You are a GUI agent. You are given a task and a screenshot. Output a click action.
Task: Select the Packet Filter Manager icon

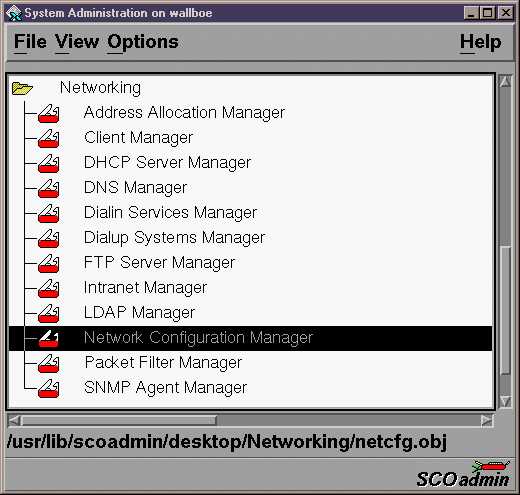click(x=49, y=363)
